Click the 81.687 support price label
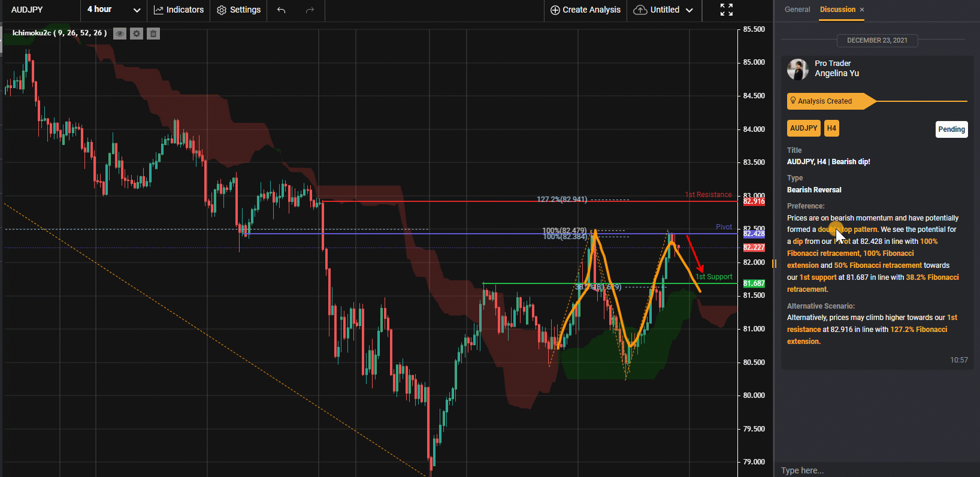 (754, 283)
